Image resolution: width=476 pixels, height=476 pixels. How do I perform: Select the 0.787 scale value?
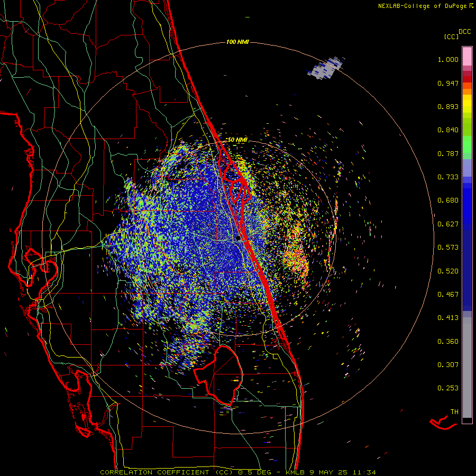pos(448,153)
